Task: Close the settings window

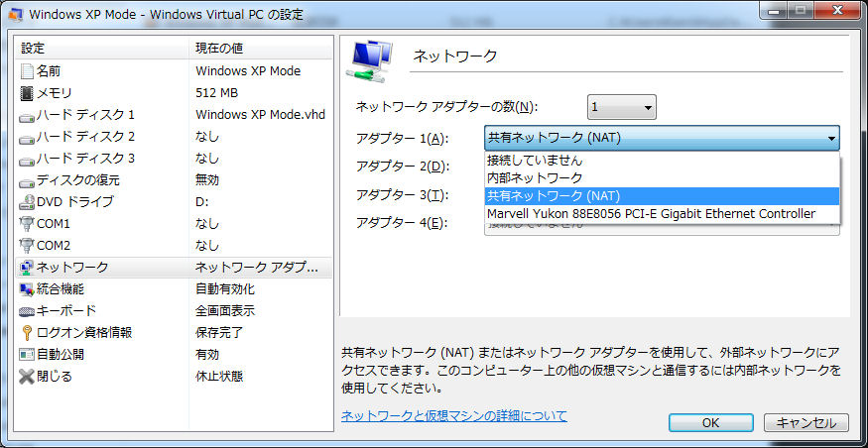Action: (837, 10)
